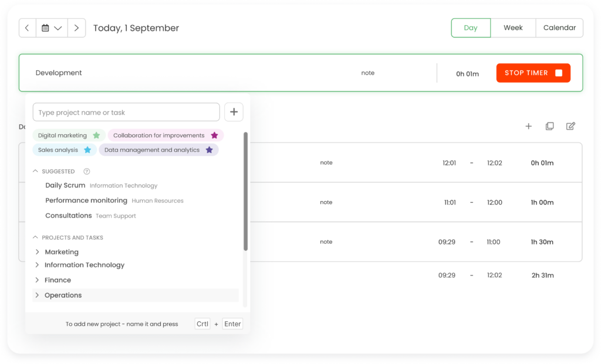
Task: Select the Operations project row
Action: point(63,295)
